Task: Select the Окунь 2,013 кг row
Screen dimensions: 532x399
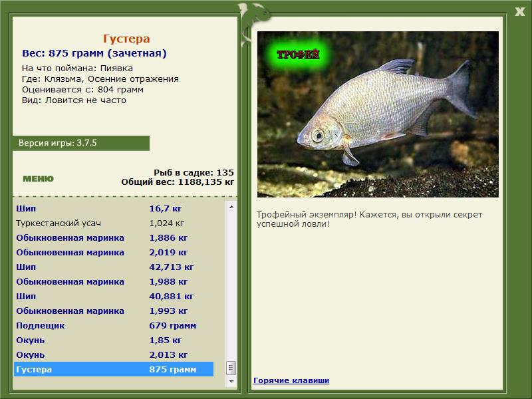Action: tap(114, 354)
